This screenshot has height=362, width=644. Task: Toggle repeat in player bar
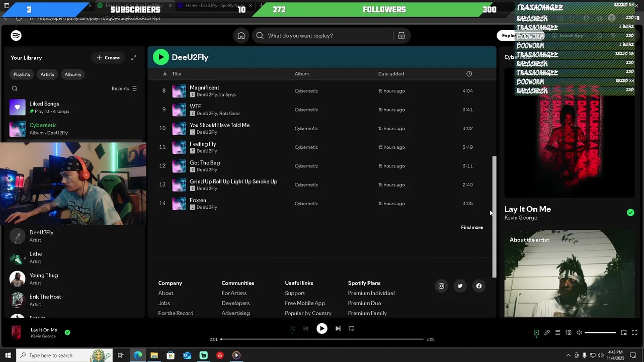coord(352,329)
